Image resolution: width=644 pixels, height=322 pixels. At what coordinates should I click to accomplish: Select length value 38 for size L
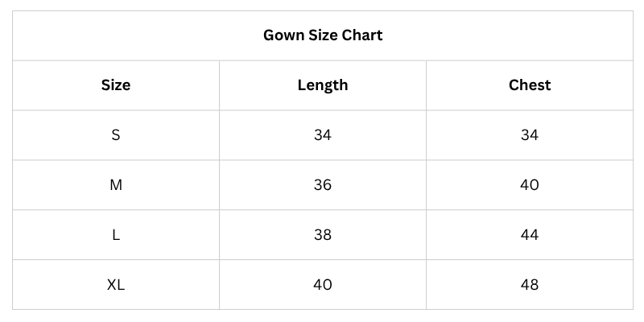[x=323, y=235]
